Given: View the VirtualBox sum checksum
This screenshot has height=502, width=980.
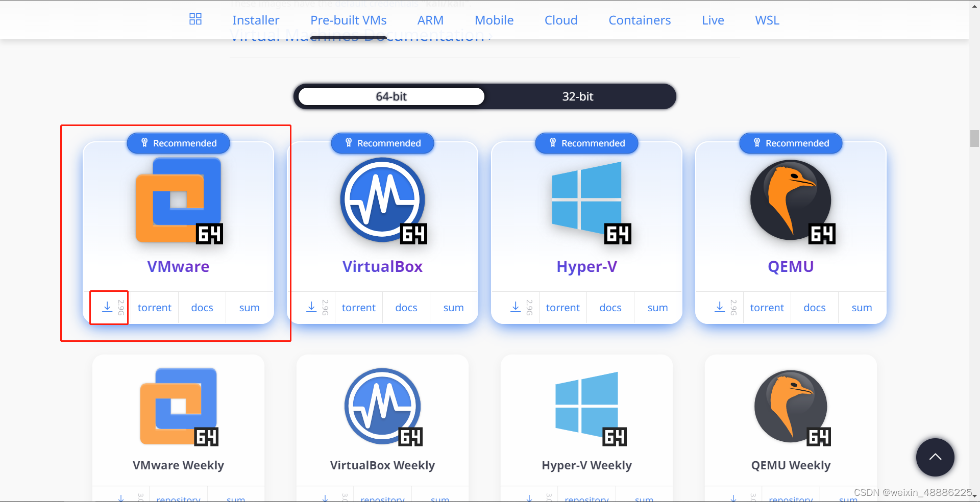Looking at the screenshot, I should (x=454, y=308).
